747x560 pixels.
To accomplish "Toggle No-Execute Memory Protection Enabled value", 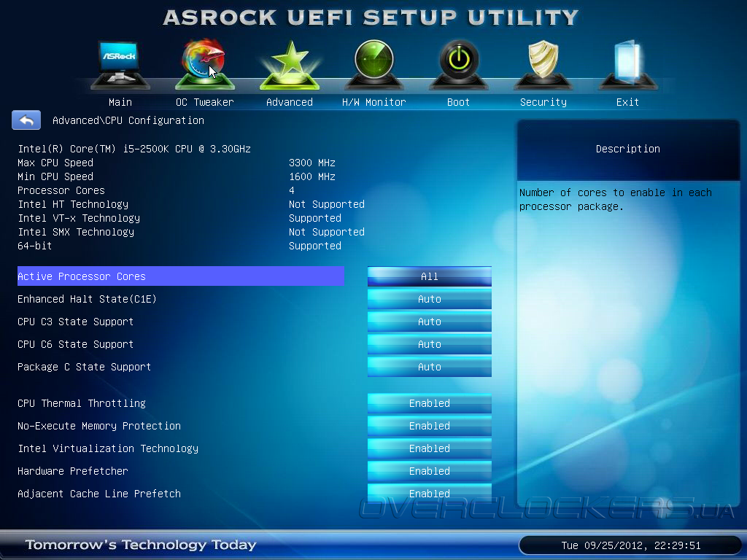I will pyautogui.click(x=429, y=426).
